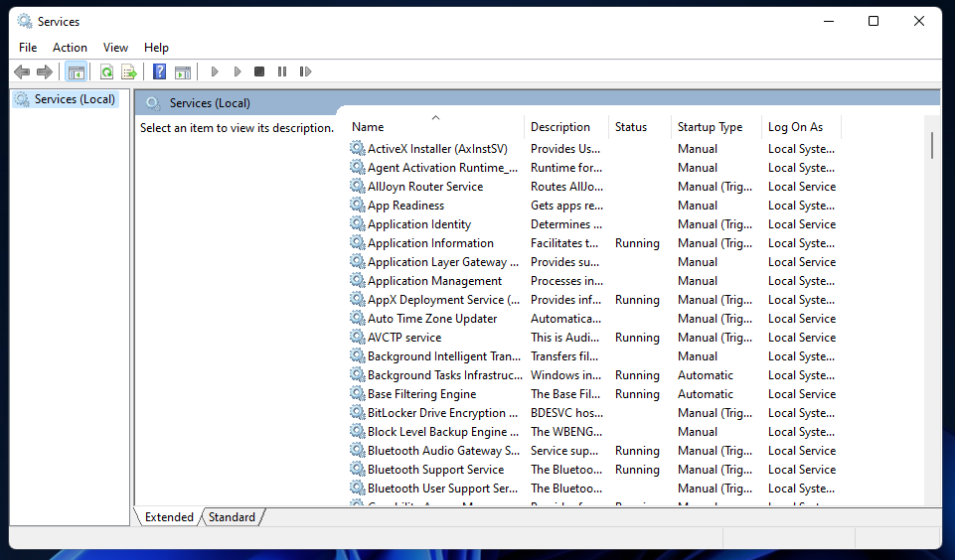
Task: Select Block Level Backup Engine row
Action: [x=593, y=432]
